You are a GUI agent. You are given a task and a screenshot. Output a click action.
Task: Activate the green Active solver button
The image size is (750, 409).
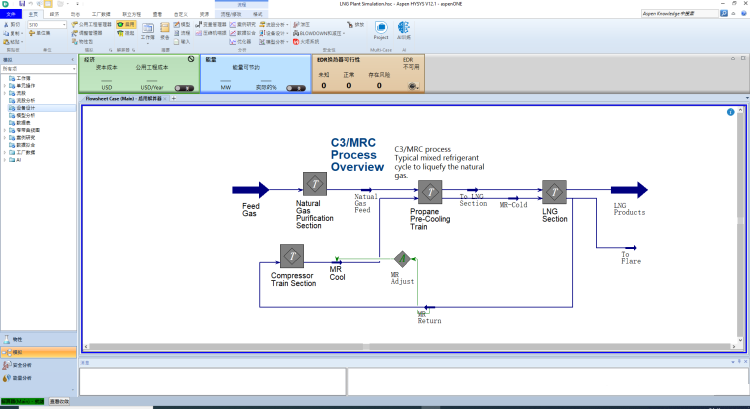[x=126, y=24]
